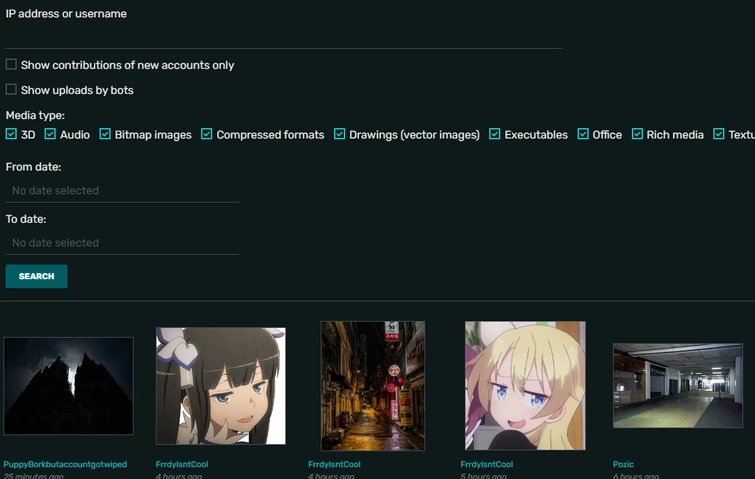This screenshot has width=755, height=479.
Task: Open FrrdyIsntCool link under night alley image
Action: 334,464
